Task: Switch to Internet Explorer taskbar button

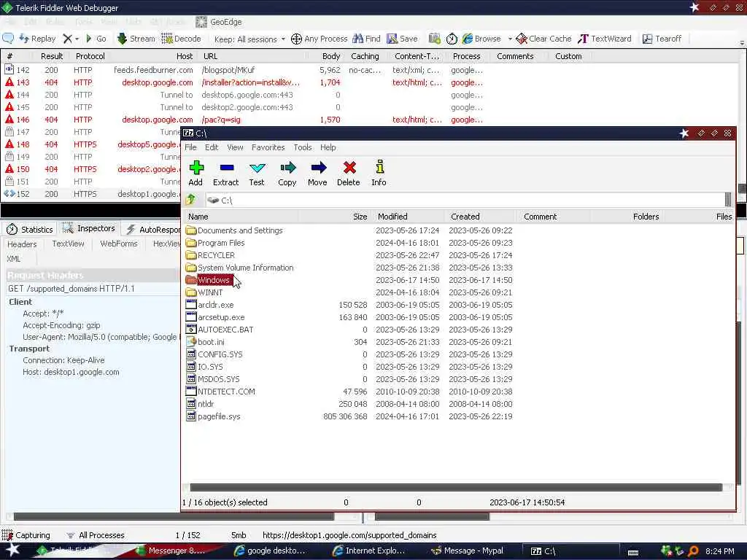Action: 370,551
